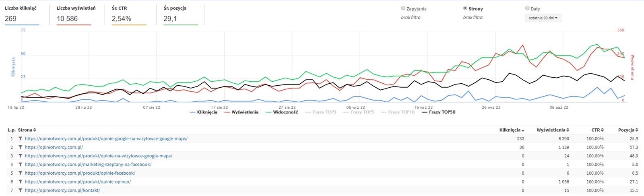
Task: Sort table by Strona column arrows
Action: [35, 130]
